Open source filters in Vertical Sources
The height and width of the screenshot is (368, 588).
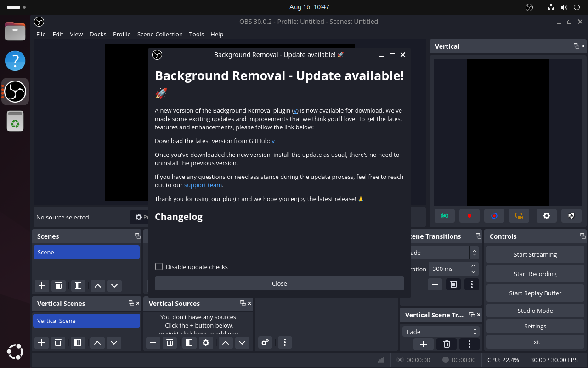tap(189, 343)
